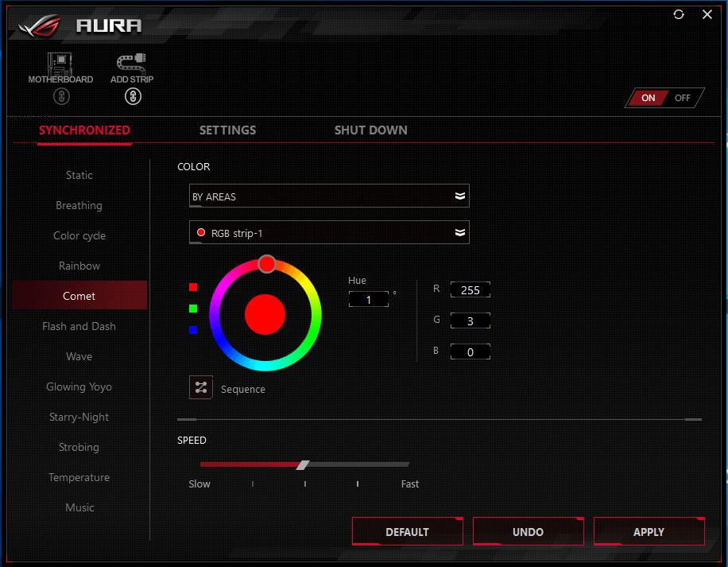
Task: Click the ROG logo icon
Action: 40,25
